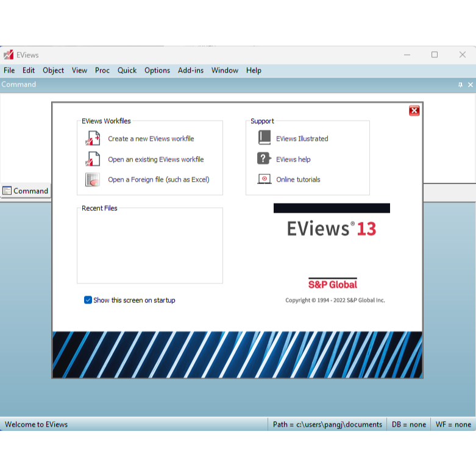Click the Open an existing workfile icon

coord(92,159)
